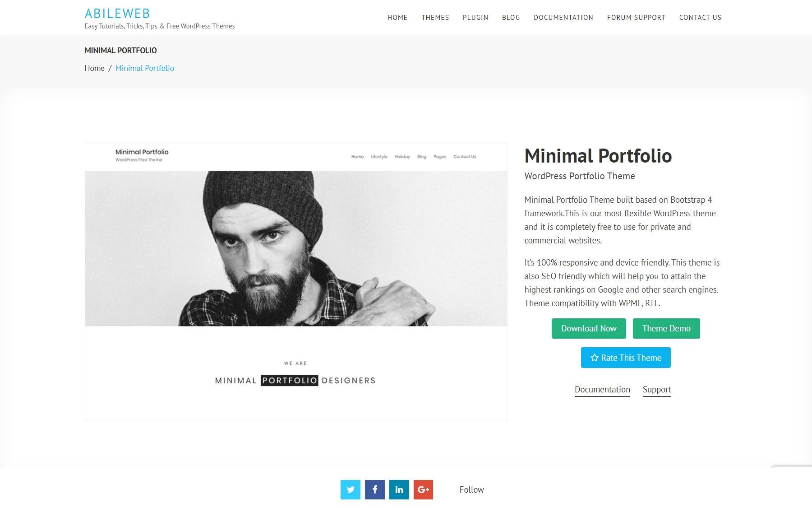
Task: Open the Blog navigation link
Action: click(x=511, y=18)
